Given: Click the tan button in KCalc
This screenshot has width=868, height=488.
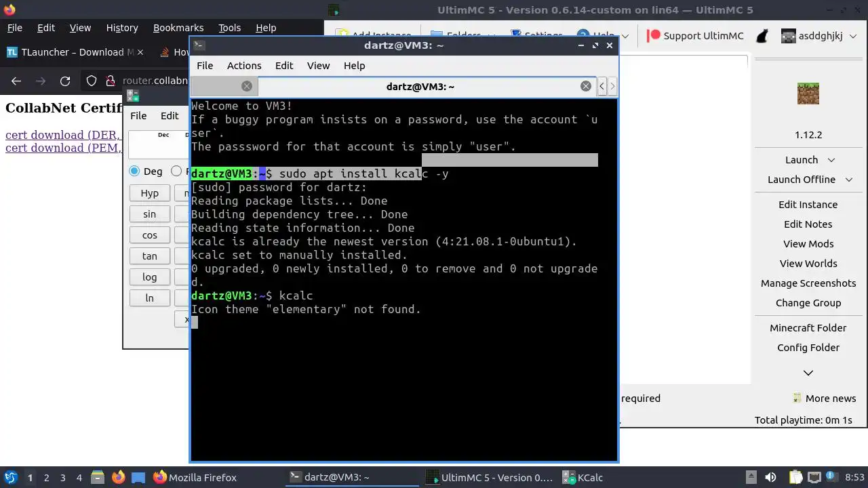Looking at the screenshot, I should 150,256.
